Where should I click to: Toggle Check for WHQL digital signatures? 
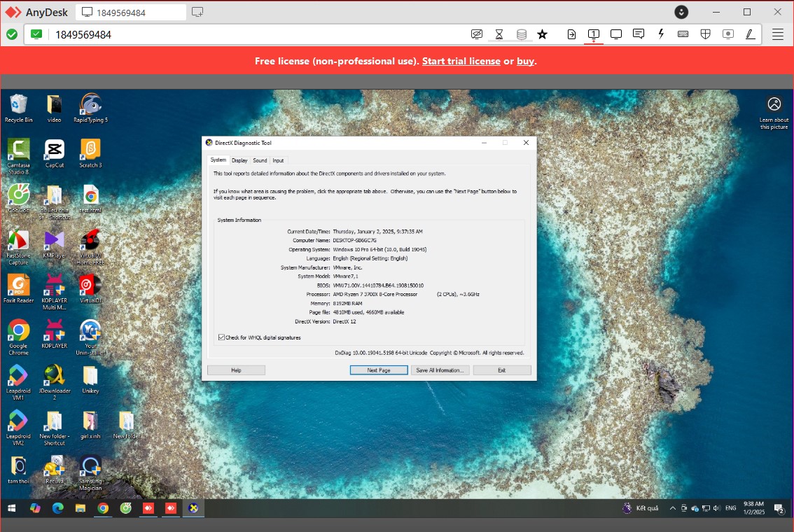point(222,337)
